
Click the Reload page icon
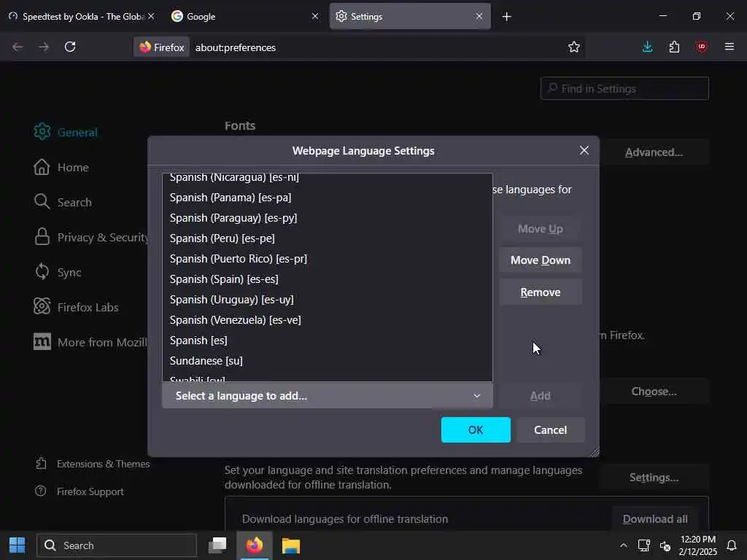(70, 47)
